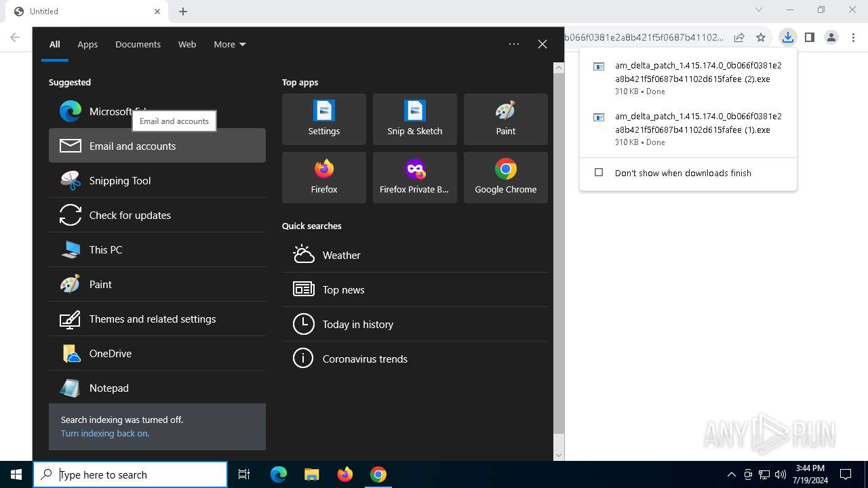Launch Notepad from suggestions

[157, 388]
